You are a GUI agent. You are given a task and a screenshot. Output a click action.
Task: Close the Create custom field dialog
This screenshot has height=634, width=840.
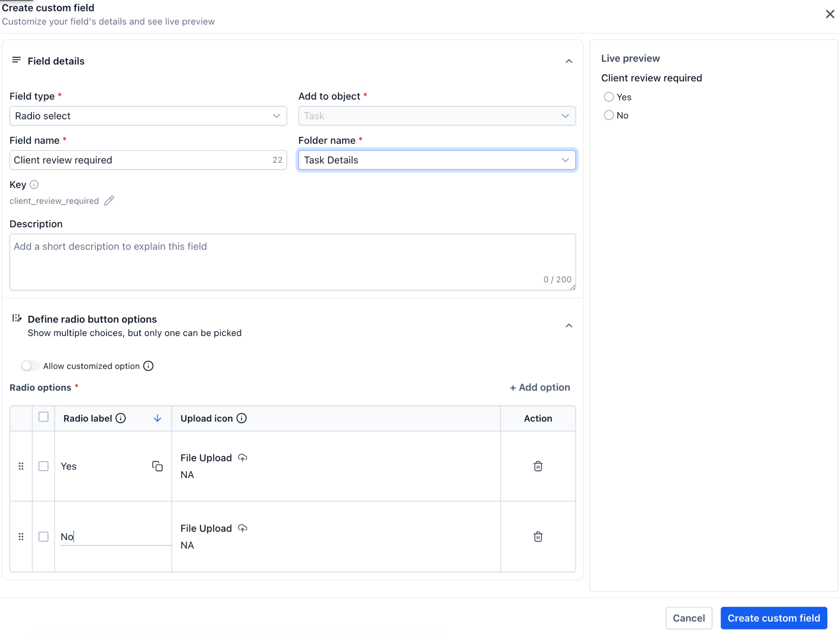tap(830, 14)
